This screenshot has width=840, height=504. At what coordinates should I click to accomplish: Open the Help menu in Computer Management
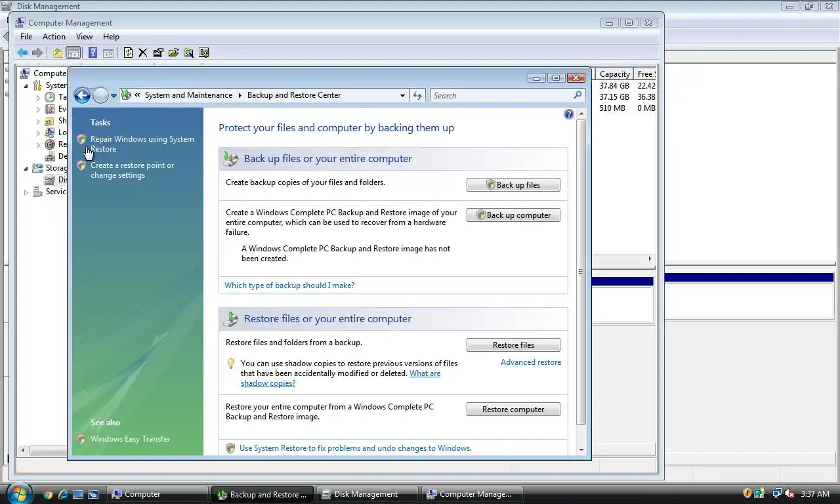tap(111, 37)
